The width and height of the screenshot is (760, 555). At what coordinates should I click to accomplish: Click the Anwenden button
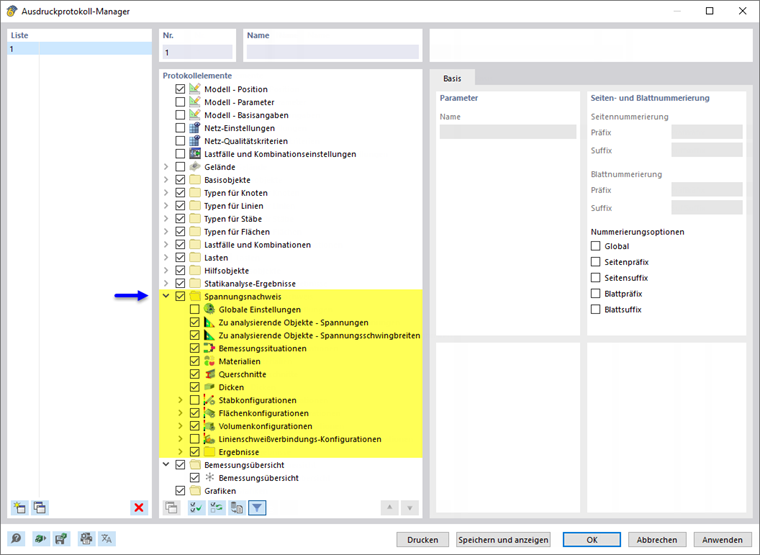(722, 539)
